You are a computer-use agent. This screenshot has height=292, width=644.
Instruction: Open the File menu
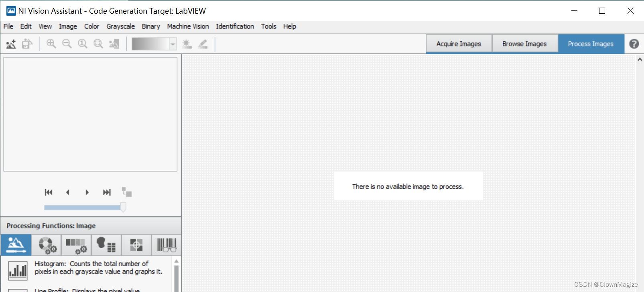pyautogui.click(x=8, y=27)
